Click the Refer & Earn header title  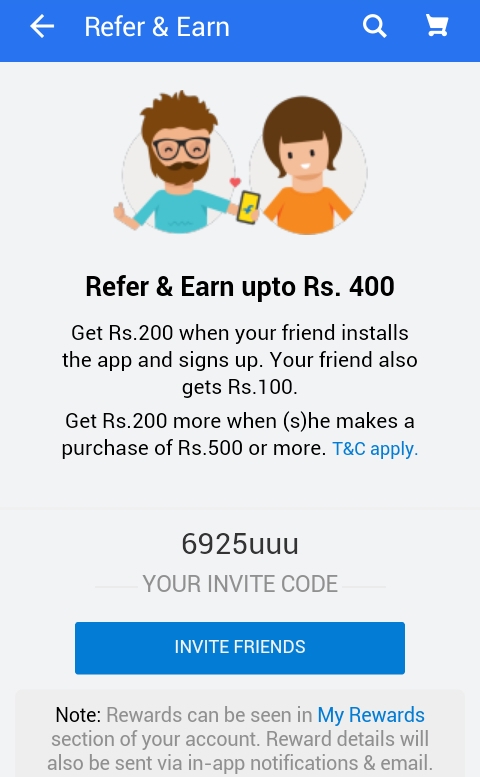[x=157, y=27]
